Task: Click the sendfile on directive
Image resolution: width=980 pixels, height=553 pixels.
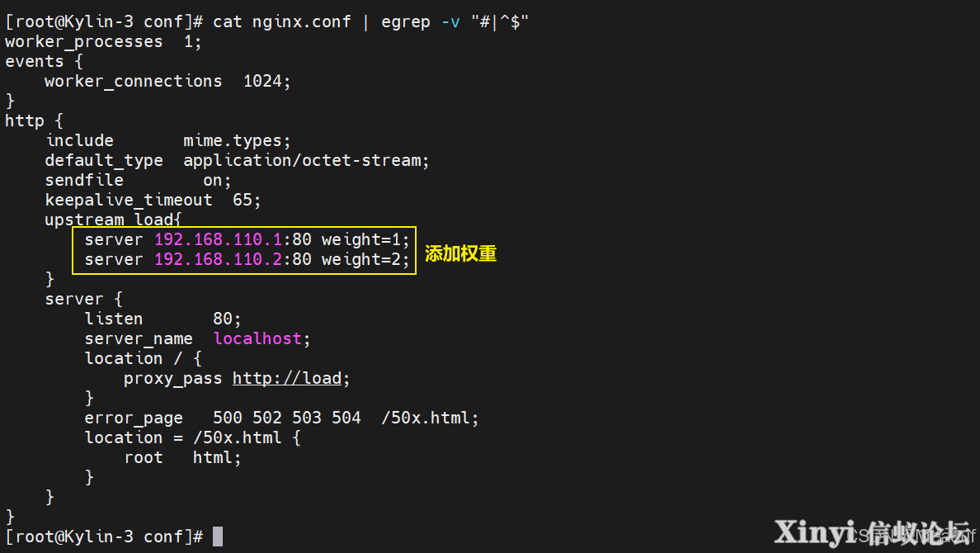Action: (138, 181)
